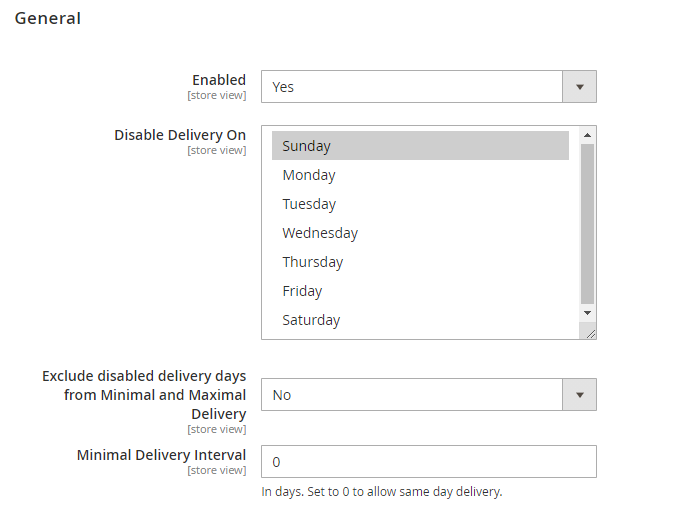Click the resize grip of the days list
Screen dimensions: 674x516
(590, 334)
